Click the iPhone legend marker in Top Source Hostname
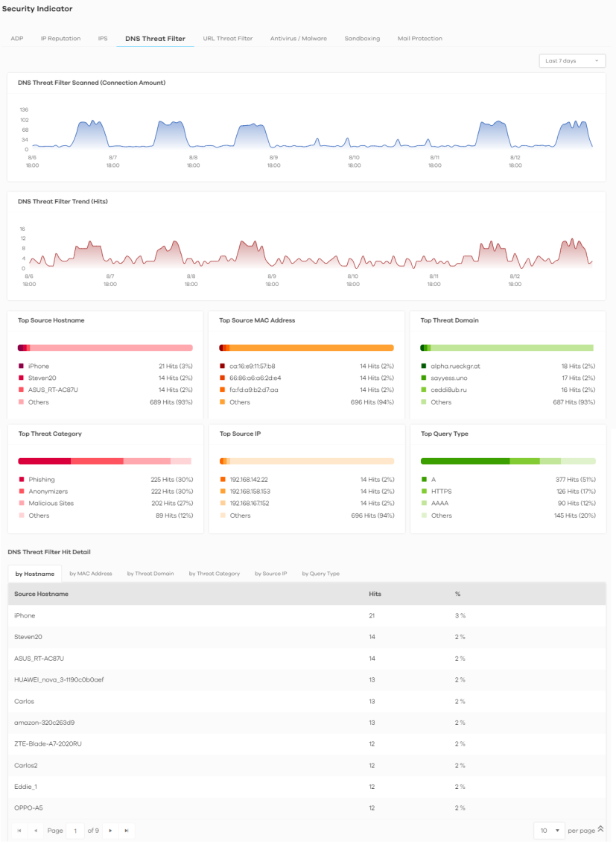The image size is (616, 844). coord(21,367)
